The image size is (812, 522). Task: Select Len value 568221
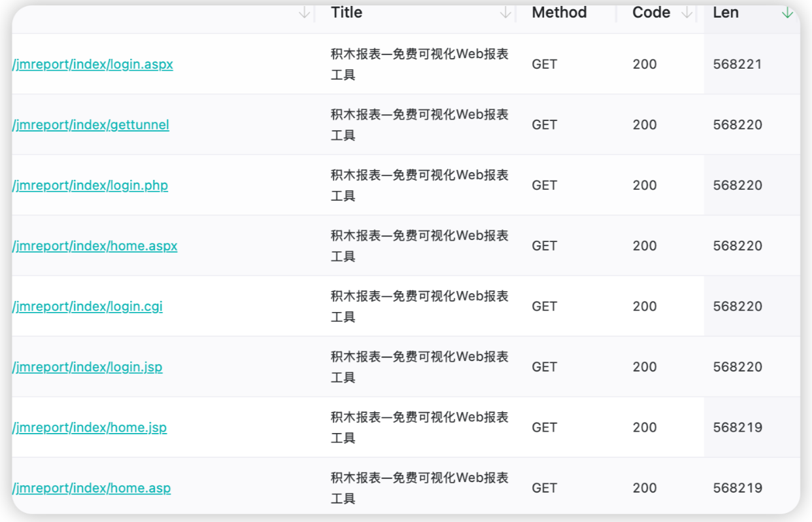click(737, 64)
